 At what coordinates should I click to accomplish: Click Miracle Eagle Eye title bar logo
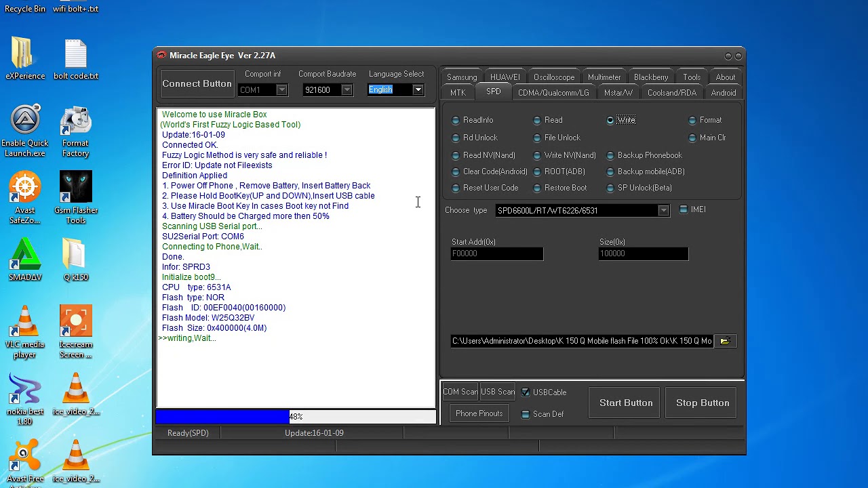(161, 55)
